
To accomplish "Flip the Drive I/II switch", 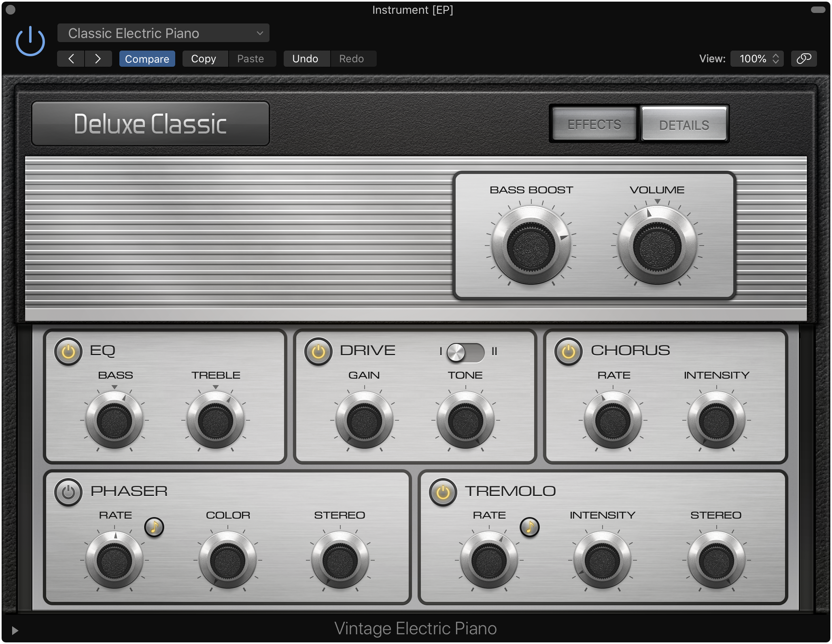I will (465, 352).
